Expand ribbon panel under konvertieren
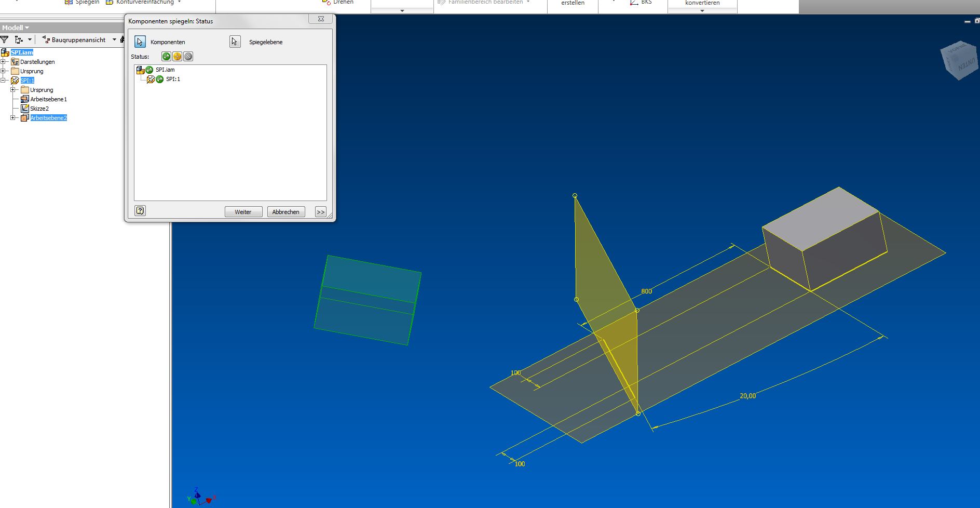The image size is (980, 508). (702, 10)
